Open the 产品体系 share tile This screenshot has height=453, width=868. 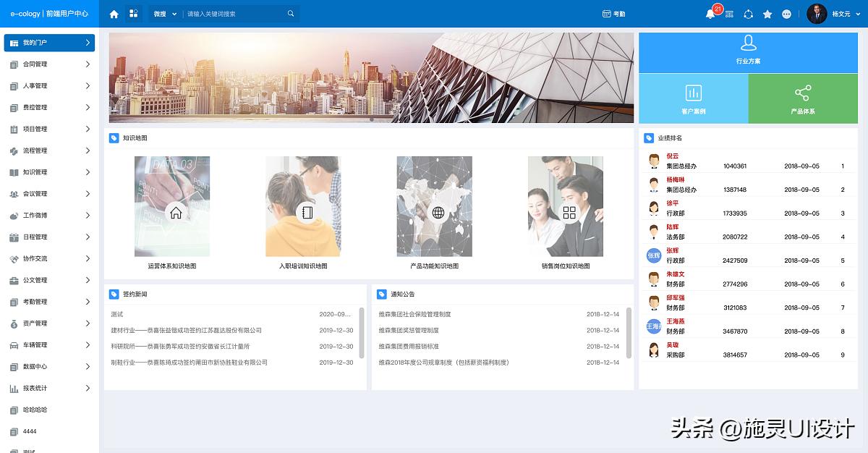tap(803, 98)
